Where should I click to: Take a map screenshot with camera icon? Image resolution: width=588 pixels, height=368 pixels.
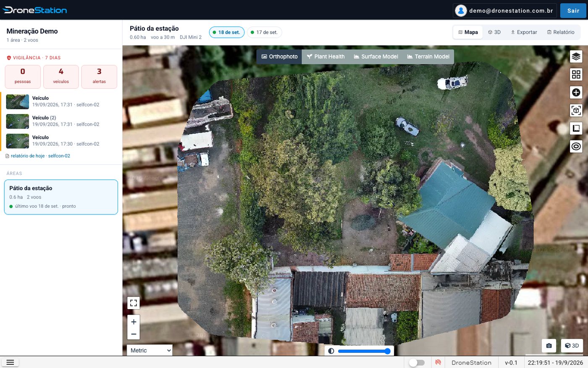pos(549,346)
